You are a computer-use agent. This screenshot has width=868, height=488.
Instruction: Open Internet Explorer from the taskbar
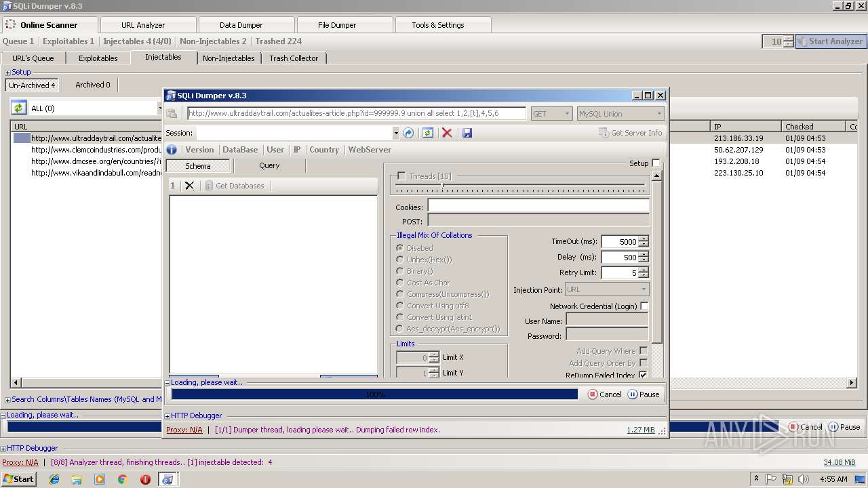click(x=54, y=479)
